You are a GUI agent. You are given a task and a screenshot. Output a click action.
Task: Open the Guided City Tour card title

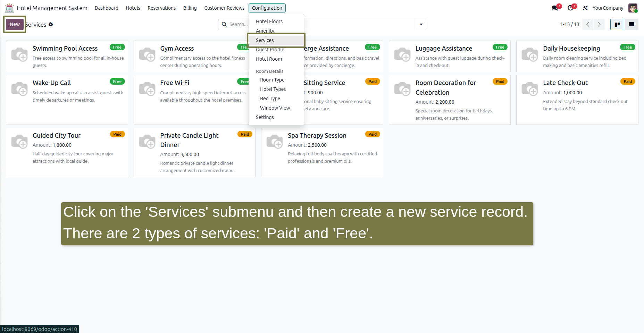tap(57, 136)
